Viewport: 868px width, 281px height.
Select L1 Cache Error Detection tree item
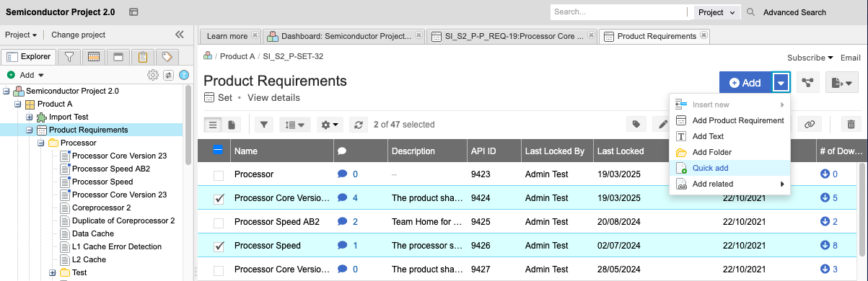click(x=117, y=246)
